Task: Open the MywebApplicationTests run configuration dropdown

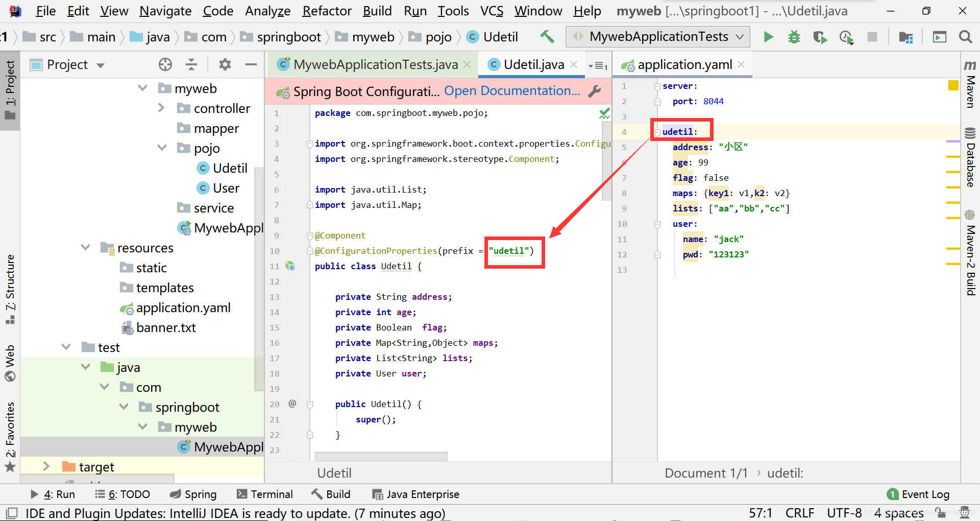Action: tap(658, 37)
